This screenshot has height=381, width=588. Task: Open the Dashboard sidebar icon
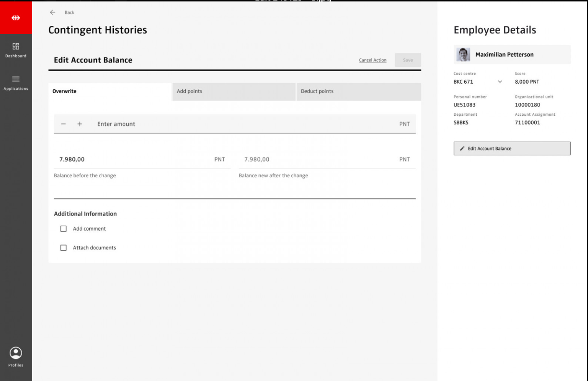[16, 47]
